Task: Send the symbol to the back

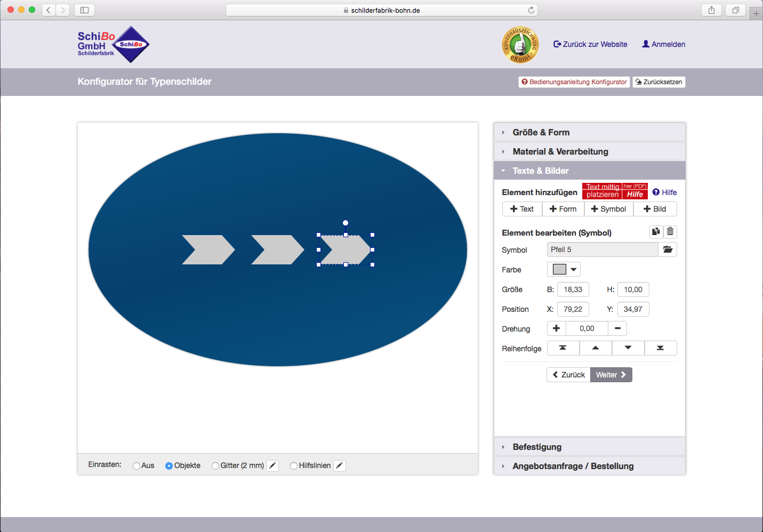Action: tap(661, 348)
